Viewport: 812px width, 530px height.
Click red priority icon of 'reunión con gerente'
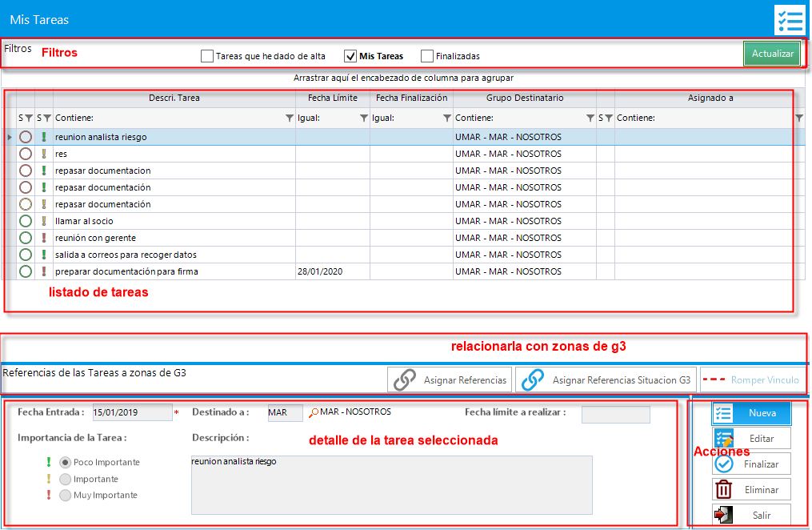44,238
